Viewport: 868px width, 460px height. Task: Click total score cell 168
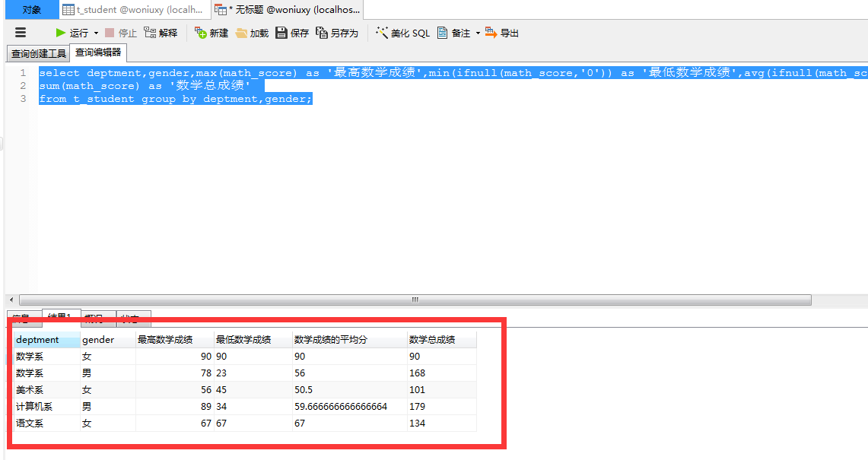click(x=442, y=373)
